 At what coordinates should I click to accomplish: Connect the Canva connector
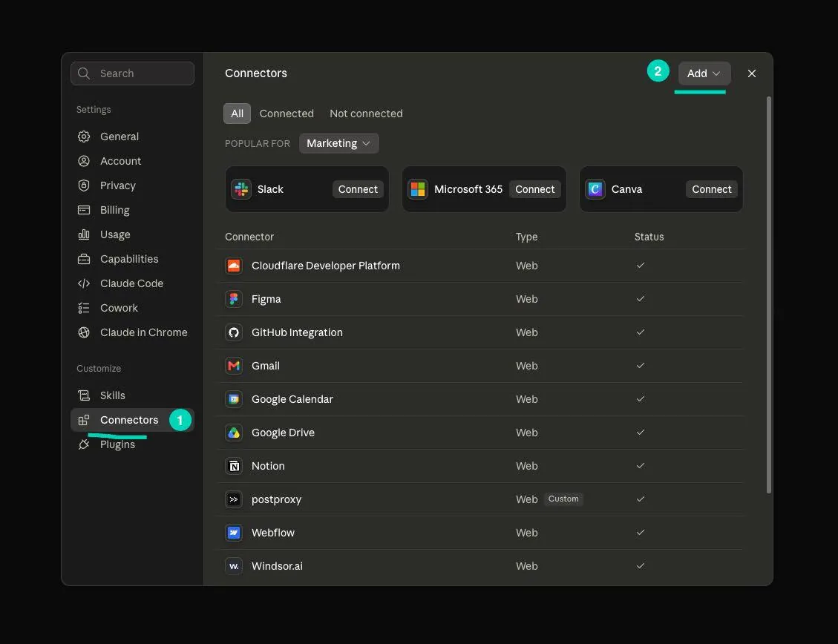pos(711,189)
